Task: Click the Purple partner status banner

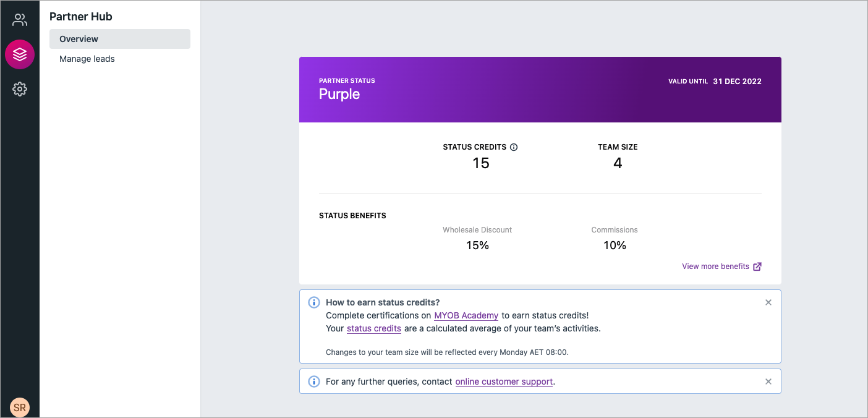Action: pyautogui.click(x=540, y=90)
